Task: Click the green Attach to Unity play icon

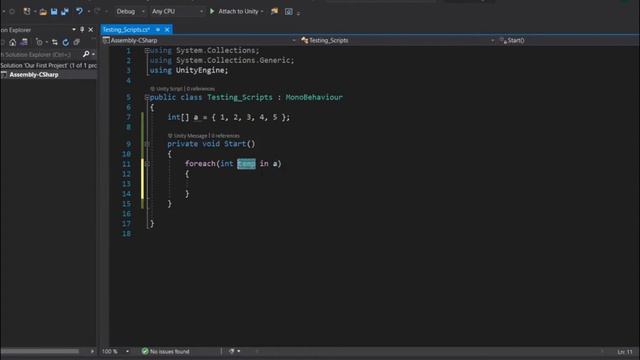Action: coord(212,11)
